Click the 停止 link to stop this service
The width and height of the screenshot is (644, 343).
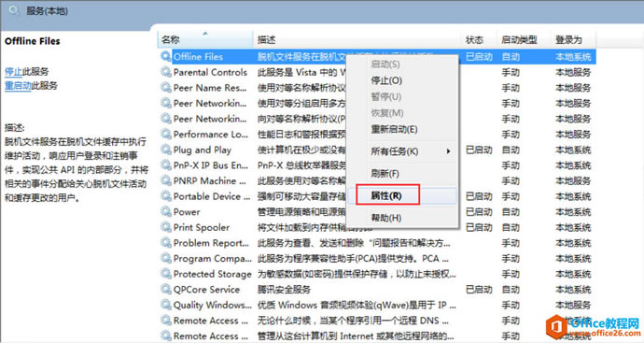[13, 72]
